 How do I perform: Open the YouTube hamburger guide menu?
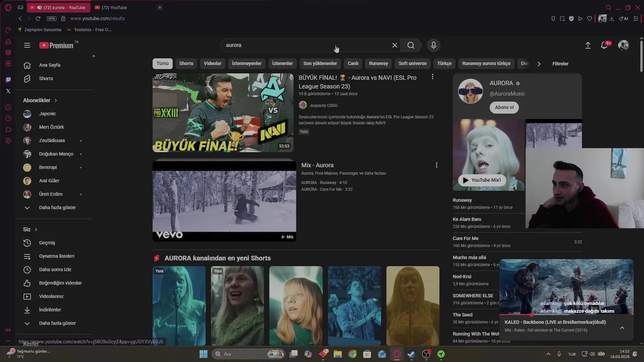coord(27,45)
